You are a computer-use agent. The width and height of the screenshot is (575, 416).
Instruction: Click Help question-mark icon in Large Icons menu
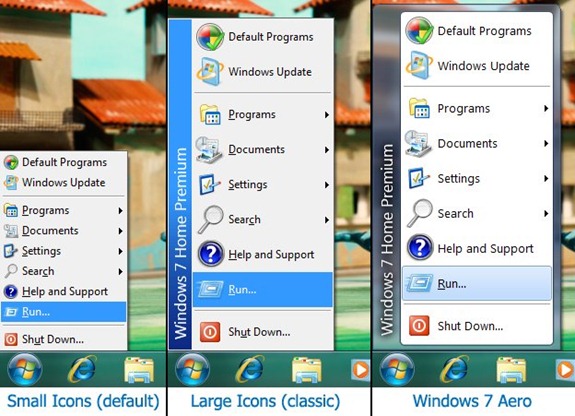click(210, 254)
